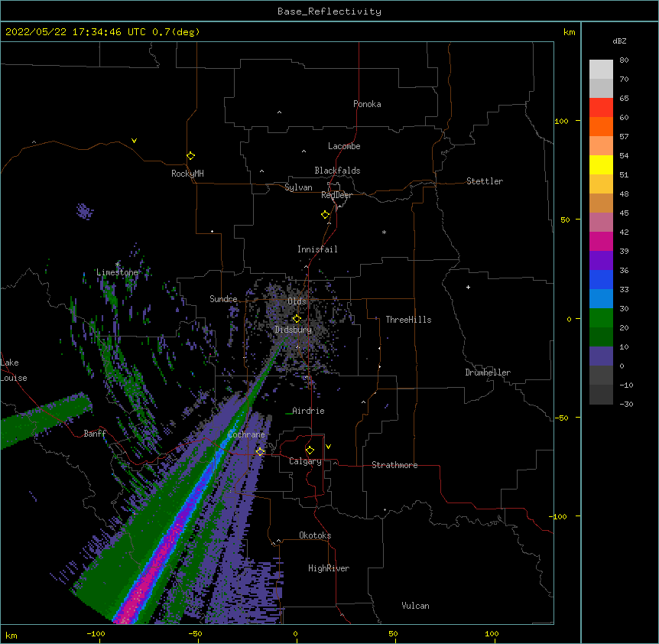Click the green 30 dBZ legend swatch
The height and width of the screenshot is (644, 659).
[x=601, y=318]
